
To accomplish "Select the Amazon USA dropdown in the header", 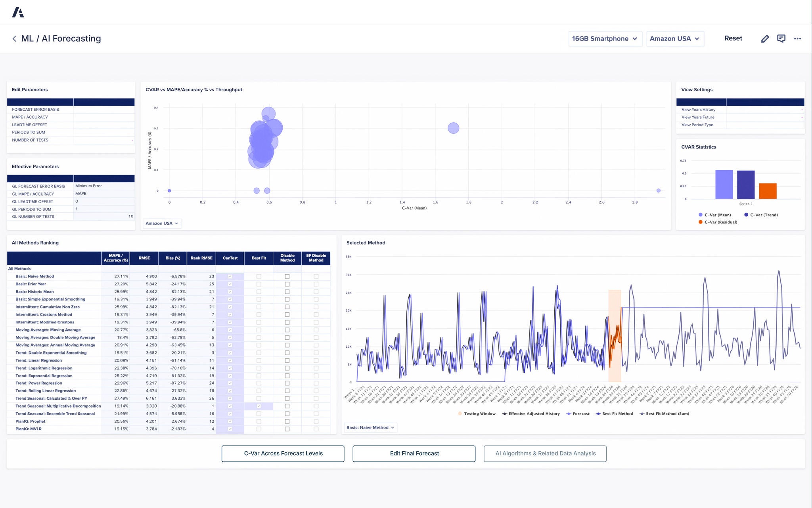I will pyautogui.click(x=675, y=38).
